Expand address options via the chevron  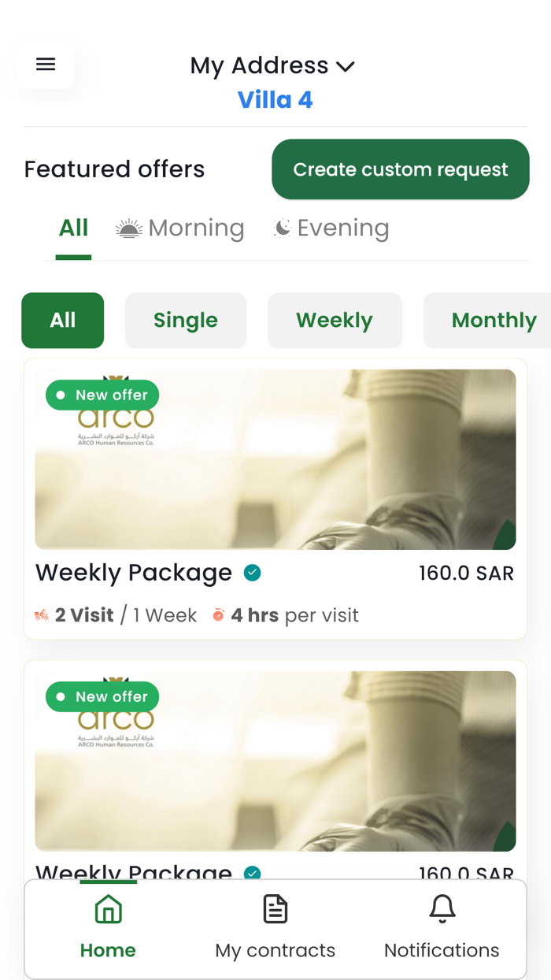[x=346, y=67]
